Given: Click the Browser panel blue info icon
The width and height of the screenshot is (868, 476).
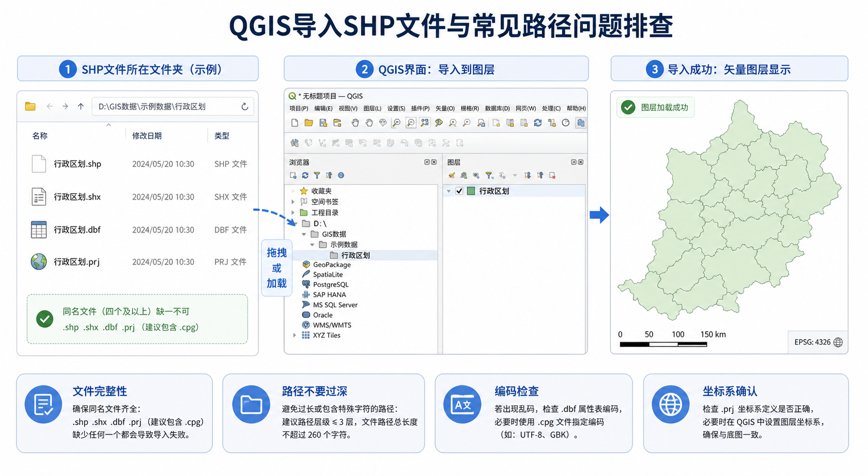Looking at the screenshot, I should pyautogui.click(x=341, y=175).
